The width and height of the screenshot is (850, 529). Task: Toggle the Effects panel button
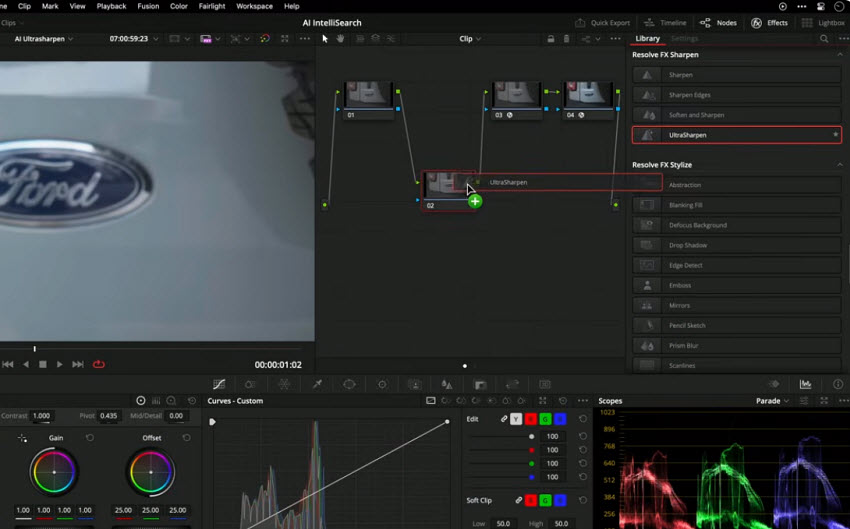pyautogui.click(x=769, y=23)
